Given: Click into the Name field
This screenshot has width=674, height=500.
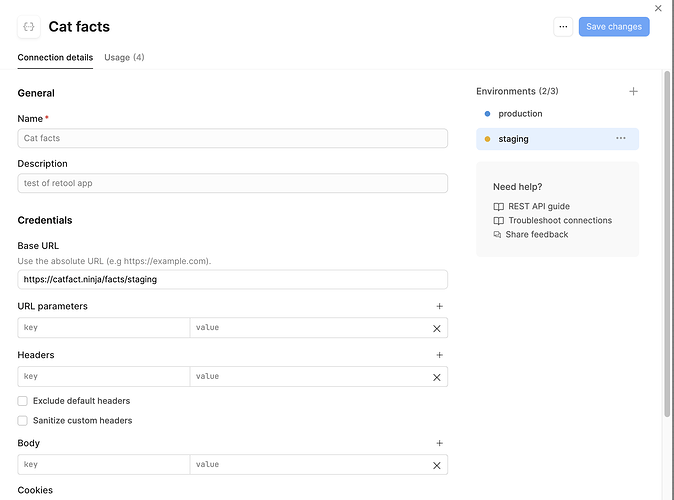Looking at the screenshot, I should point(233,138).
